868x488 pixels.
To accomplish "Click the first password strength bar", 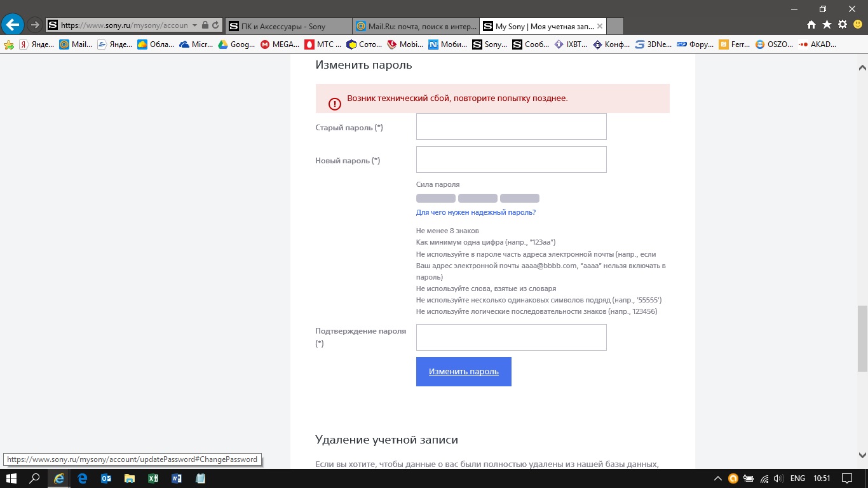I will coord(436,198).
